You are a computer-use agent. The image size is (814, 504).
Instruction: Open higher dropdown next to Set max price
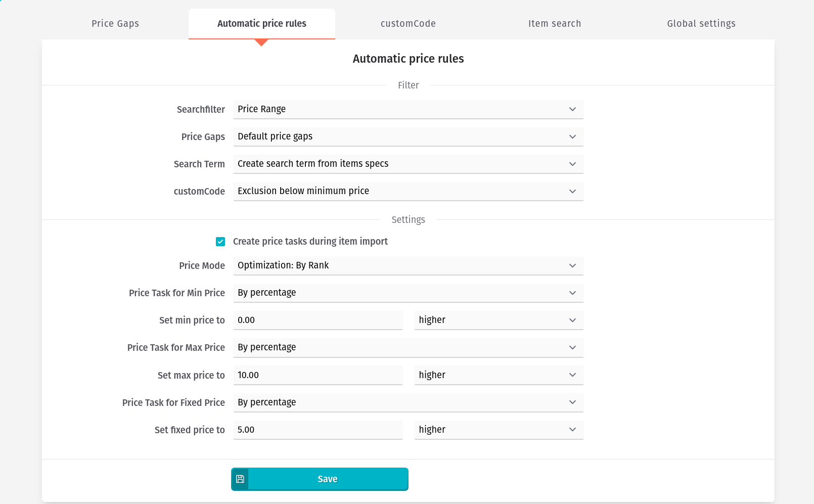pos(499,375)
